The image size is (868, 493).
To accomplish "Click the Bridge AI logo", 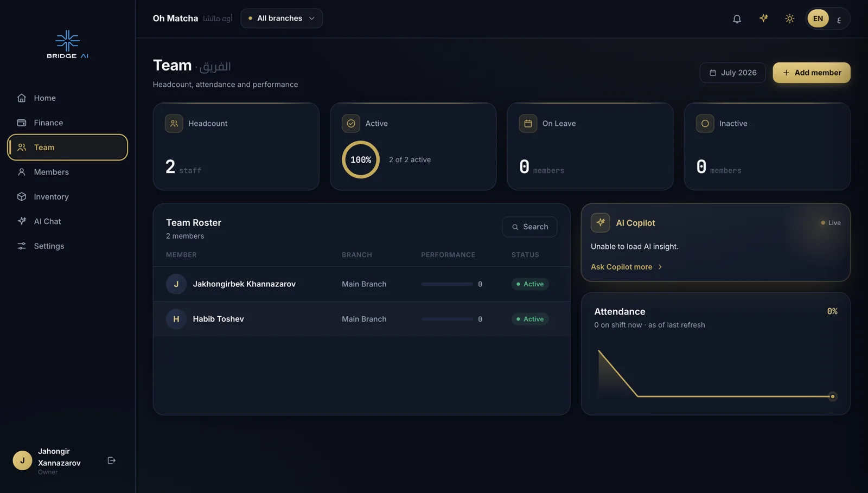I will pos(67,44).
